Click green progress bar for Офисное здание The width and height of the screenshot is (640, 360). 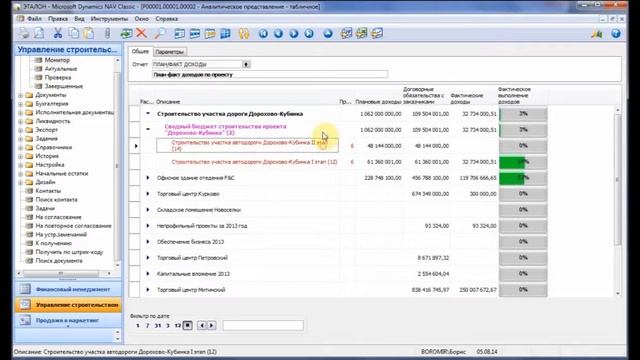(523, 178)
